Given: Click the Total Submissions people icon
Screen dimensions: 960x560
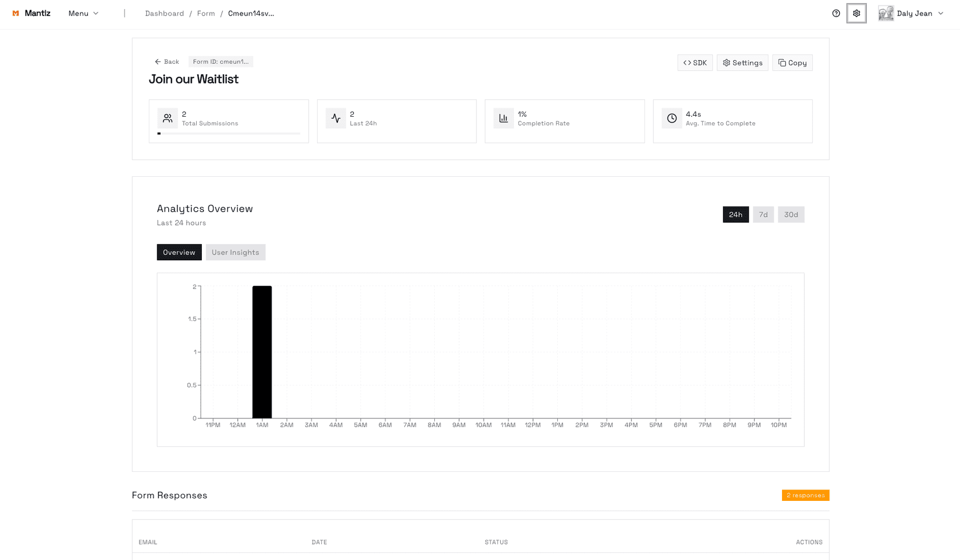Looking at the screenshot, I should (x=167, y=118).
